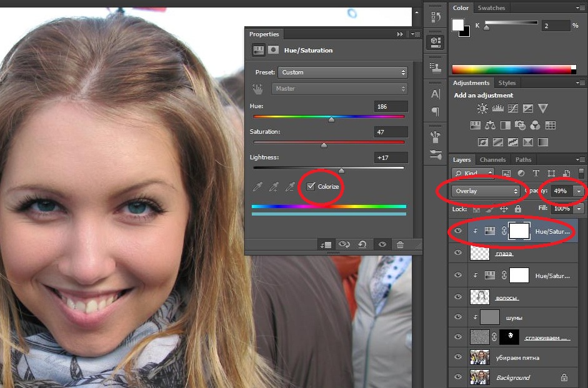
Task: Hide the Background layer
Action: point(458,377)
